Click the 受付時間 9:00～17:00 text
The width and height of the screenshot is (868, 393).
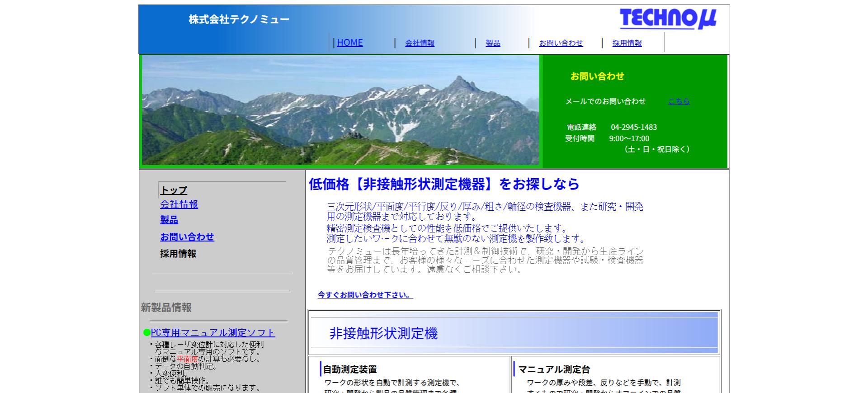(x=607, y=138)
